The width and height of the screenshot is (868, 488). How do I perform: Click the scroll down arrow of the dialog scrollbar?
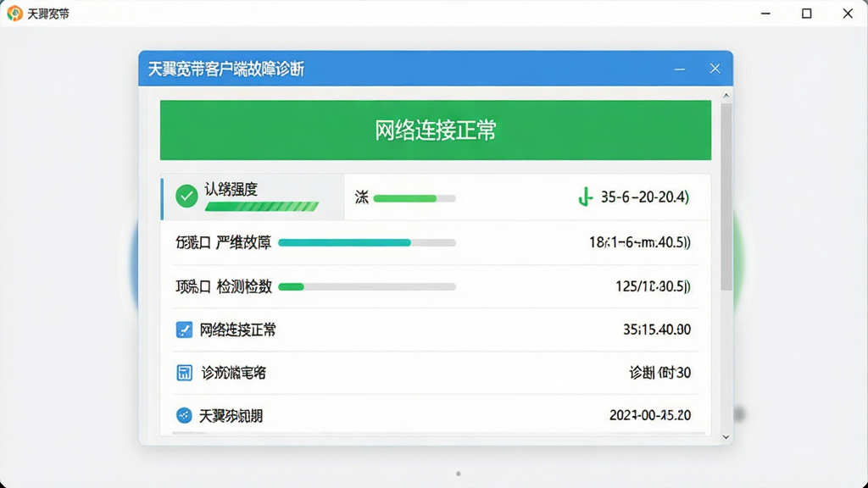[x=726, y=437]
